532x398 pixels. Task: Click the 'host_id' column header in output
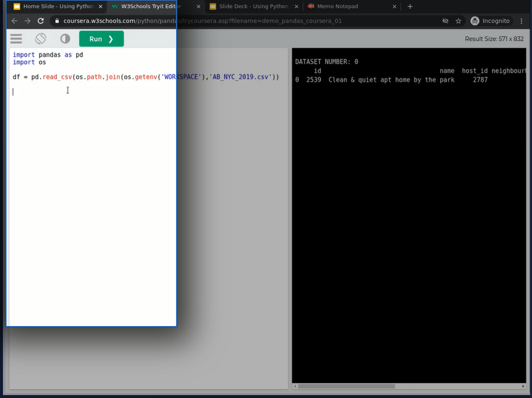pos(474,71)
